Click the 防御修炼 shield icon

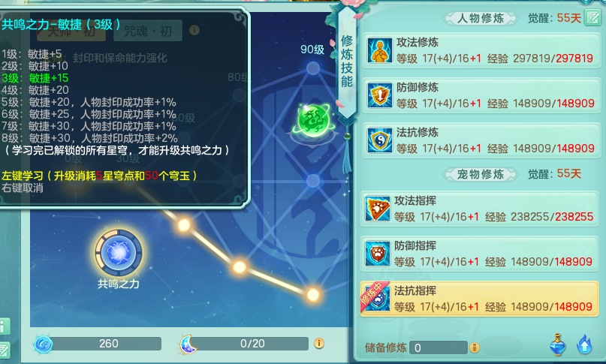tap(379, 95)
